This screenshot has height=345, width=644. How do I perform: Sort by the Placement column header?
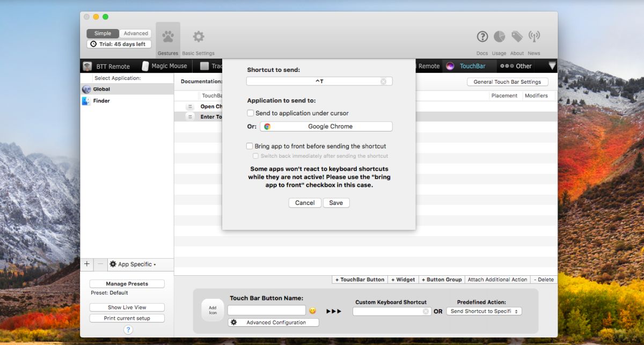504,96
